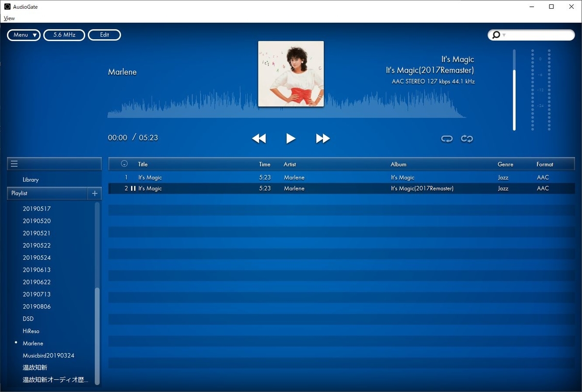Select the Marlene playlist
This screenshot has height=392, width=582.
33,344
